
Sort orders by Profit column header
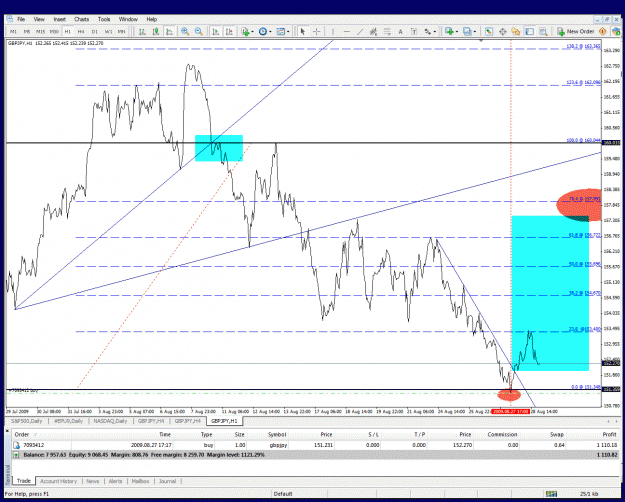coord(610,435)
